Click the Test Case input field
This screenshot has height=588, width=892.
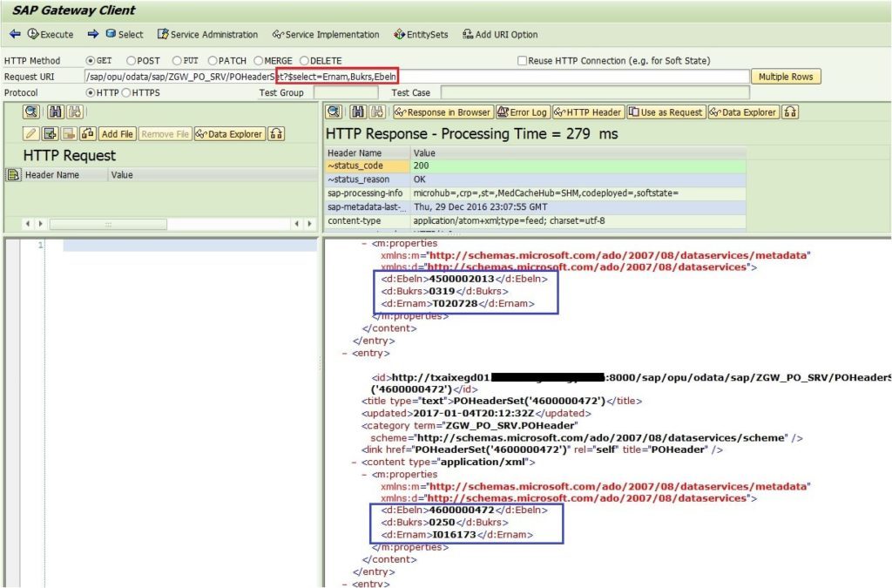(x=595, y=92)
